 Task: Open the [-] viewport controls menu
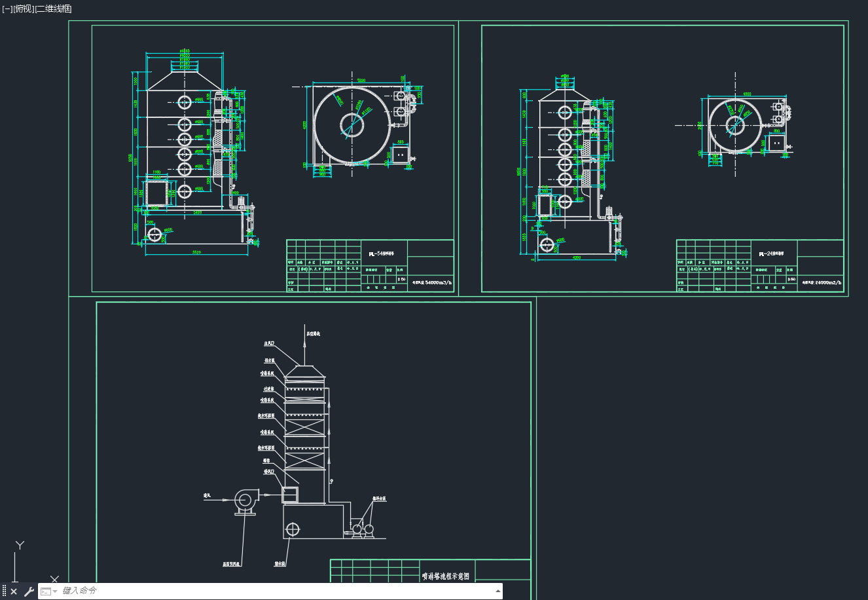pos(7,9)
